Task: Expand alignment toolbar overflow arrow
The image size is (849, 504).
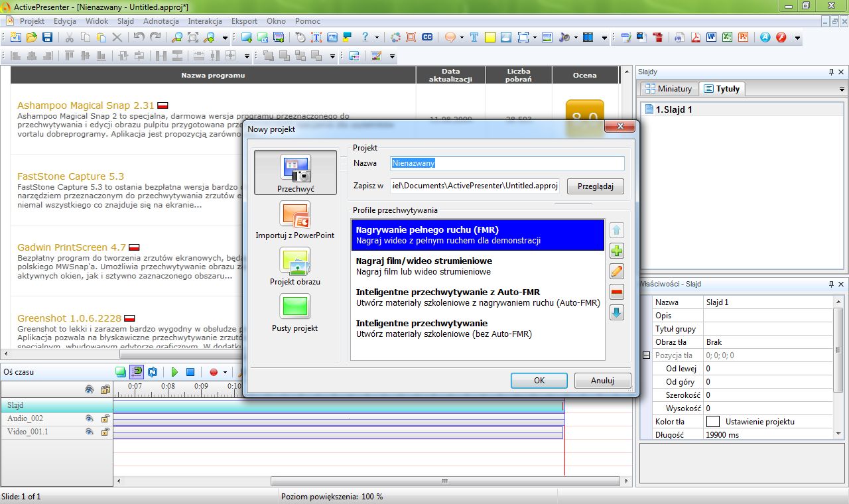Action: 247,56
